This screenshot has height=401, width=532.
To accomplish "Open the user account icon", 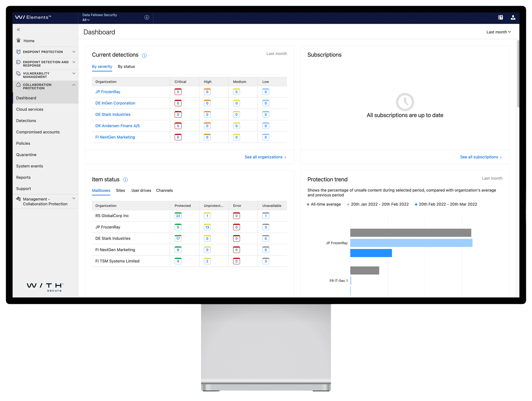I will [x=513, y=17].
